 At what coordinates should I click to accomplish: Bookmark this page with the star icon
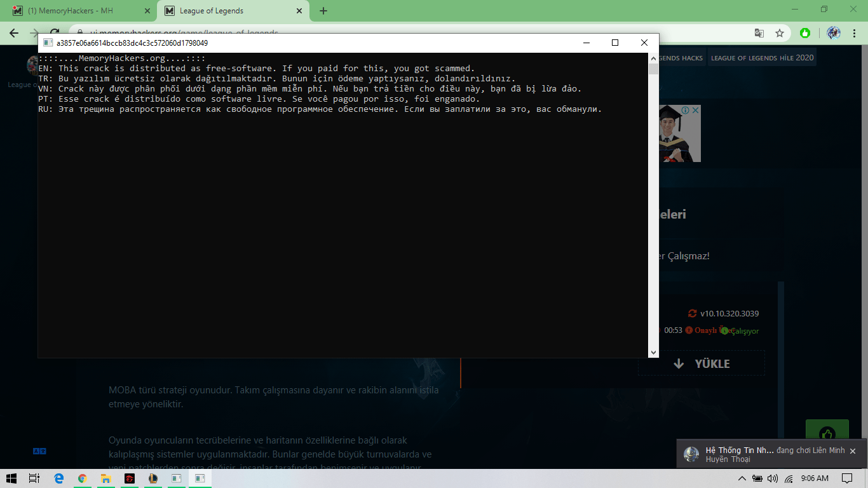[779, 33]
